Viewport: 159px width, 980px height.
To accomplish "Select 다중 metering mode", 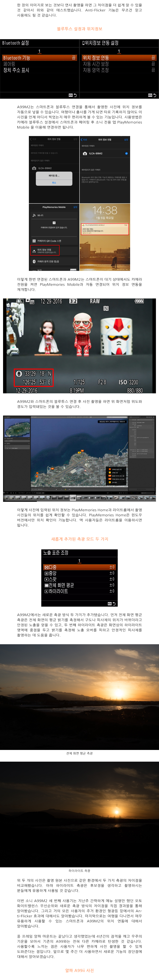I will (79, 567).
